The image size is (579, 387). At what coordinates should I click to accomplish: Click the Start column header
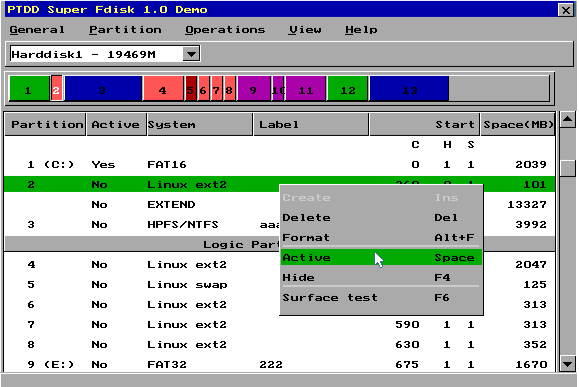point(424,124)
